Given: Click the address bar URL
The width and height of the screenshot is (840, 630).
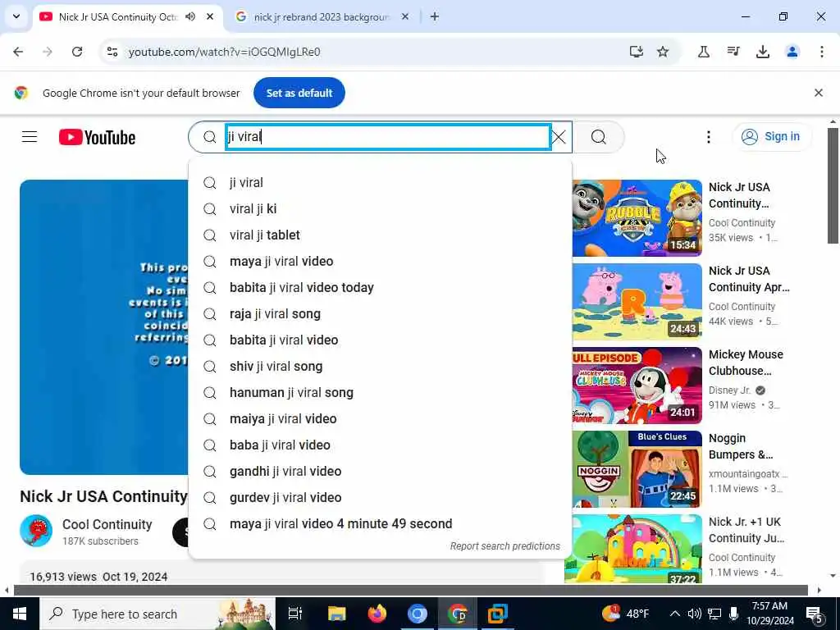Looking at the screenshot, I should point(225,52).
